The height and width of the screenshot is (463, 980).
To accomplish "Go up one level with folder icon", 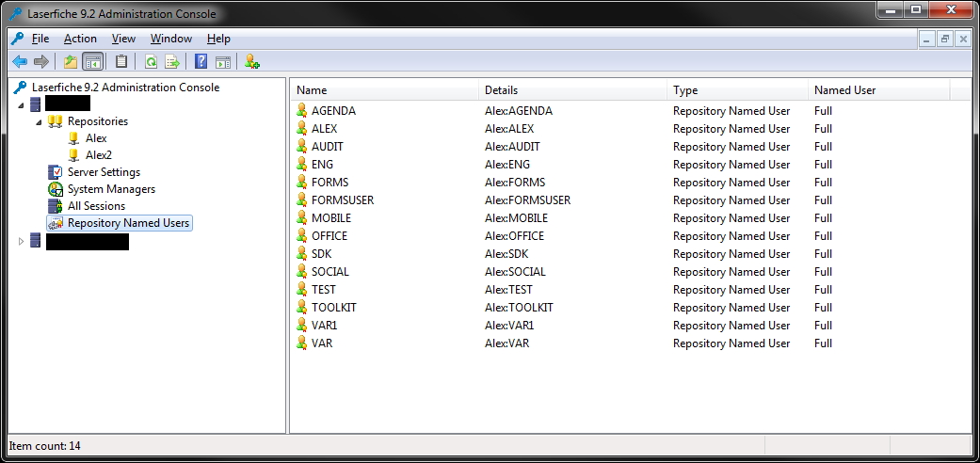I will pyautogui.click(x=71, y=61).
